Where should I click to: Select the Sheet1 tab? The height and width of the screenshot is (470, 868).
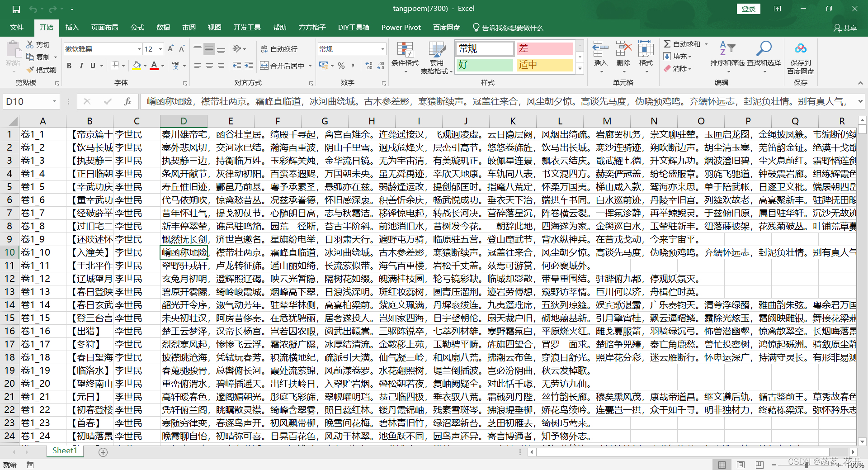(65, 451)
